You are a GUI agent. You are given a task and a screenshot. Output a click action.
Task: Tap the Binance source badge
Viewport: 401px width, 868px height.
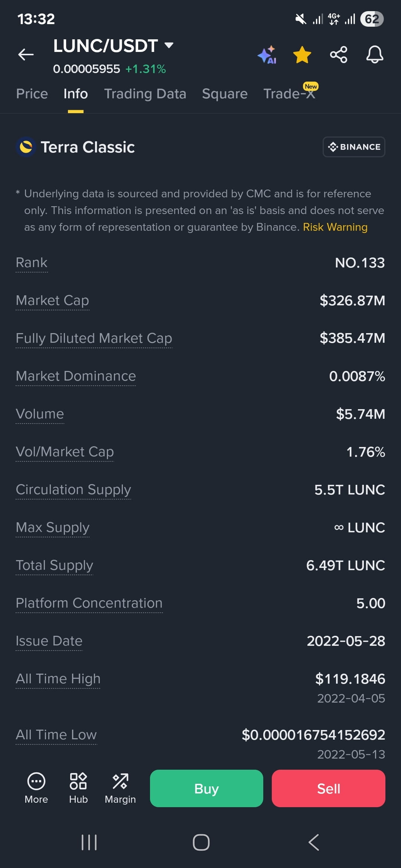354,147
